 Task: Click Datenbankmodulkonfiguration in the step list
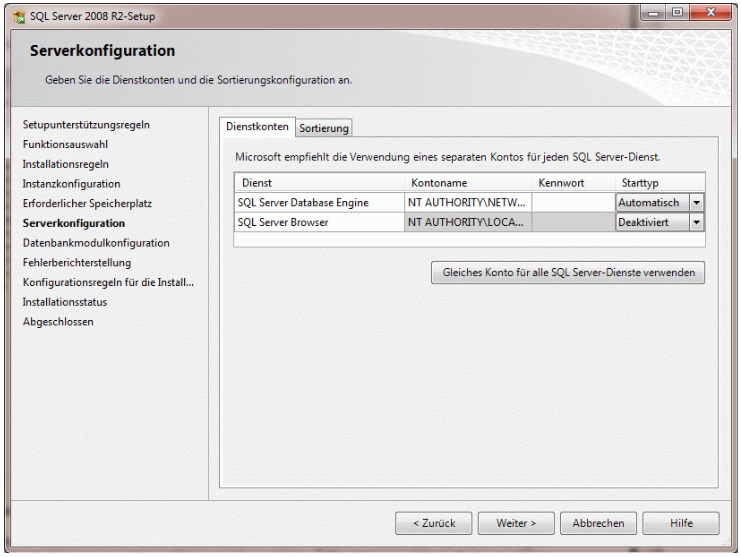96,243
